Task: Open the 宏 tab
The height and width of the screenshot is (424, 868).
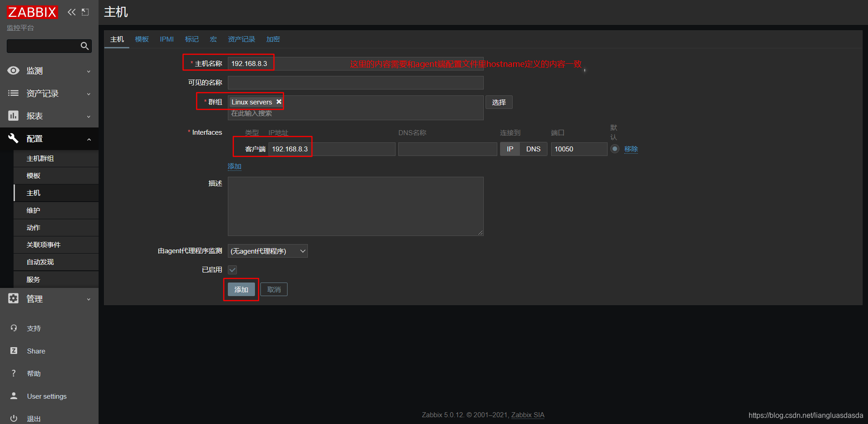Action: point(213,39)
